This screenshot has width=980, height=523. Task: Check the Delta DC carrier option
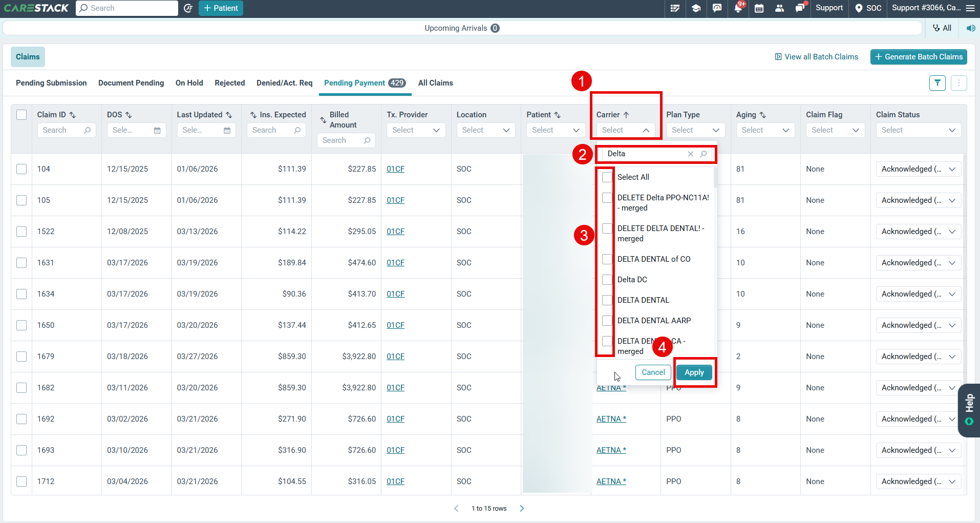pos(607,280)
